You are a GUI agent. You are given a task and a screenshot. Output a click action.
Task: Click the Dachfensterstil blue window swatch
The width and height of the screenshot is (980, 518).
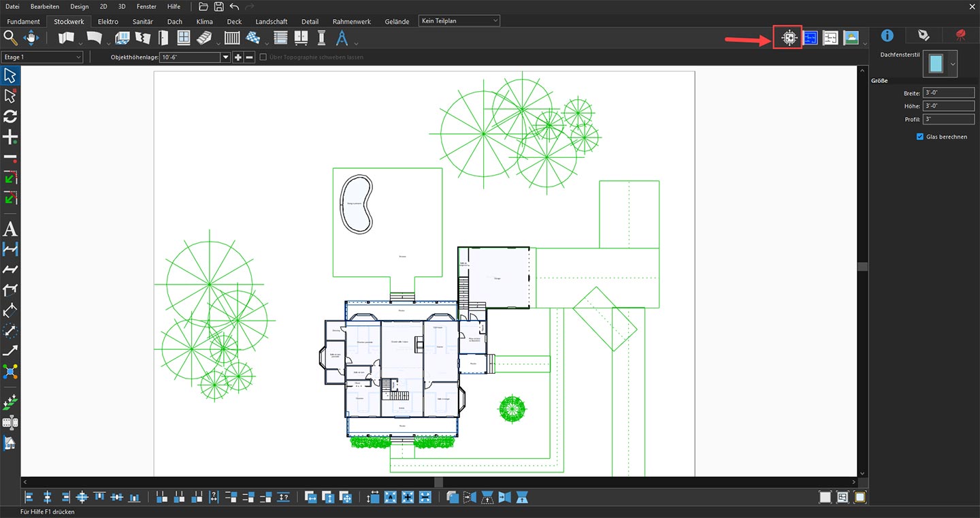point(936,64)
